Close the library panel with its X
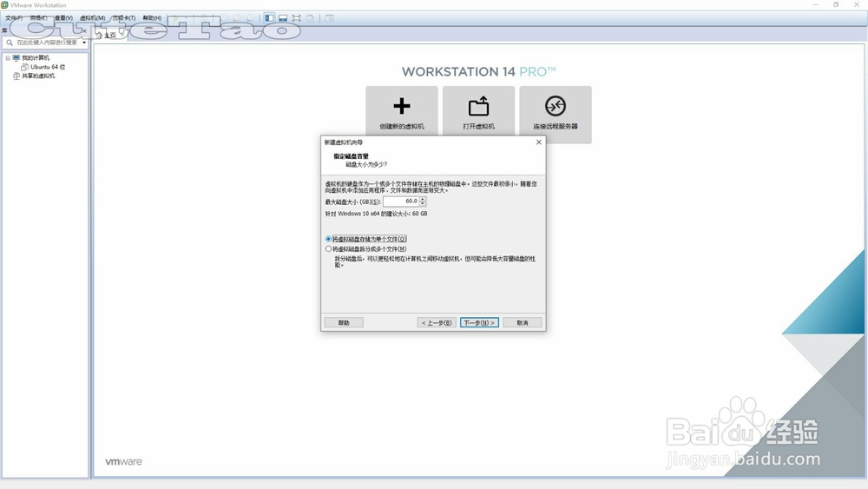Image resolution: width=868 pixels, height=489 pixels. click(84, 31)
